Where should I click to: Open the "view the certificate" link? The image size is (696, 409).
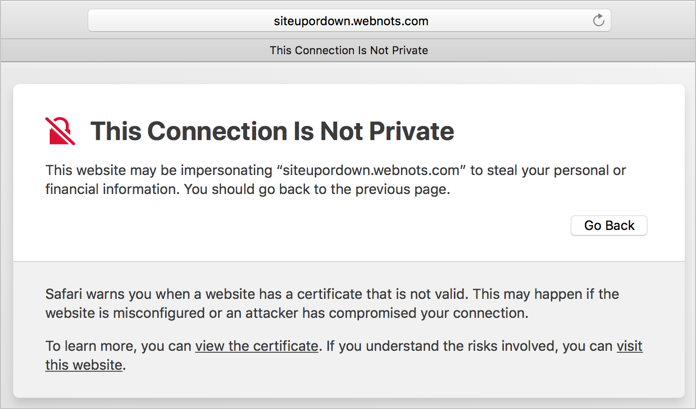pyautogui.click(x=257, y=346)
